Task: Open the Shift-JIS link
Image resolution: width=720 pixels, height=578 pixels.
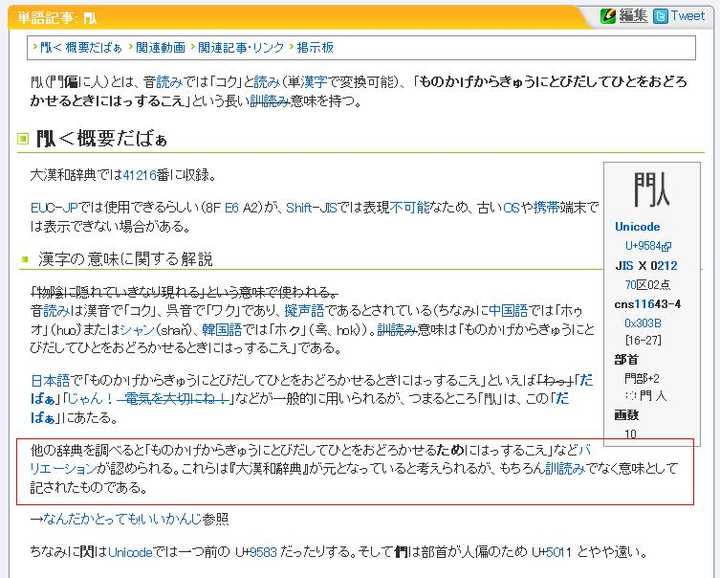Action: tap(311, 208)
